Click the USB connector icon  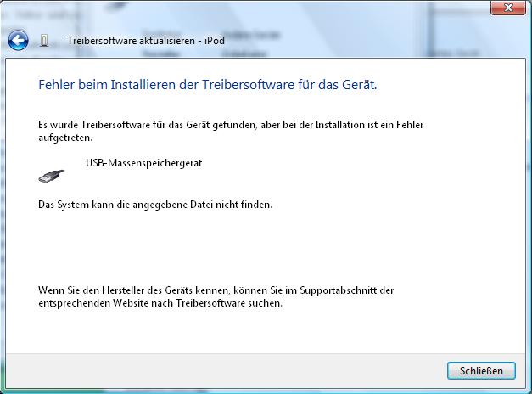tap(51, 177)
